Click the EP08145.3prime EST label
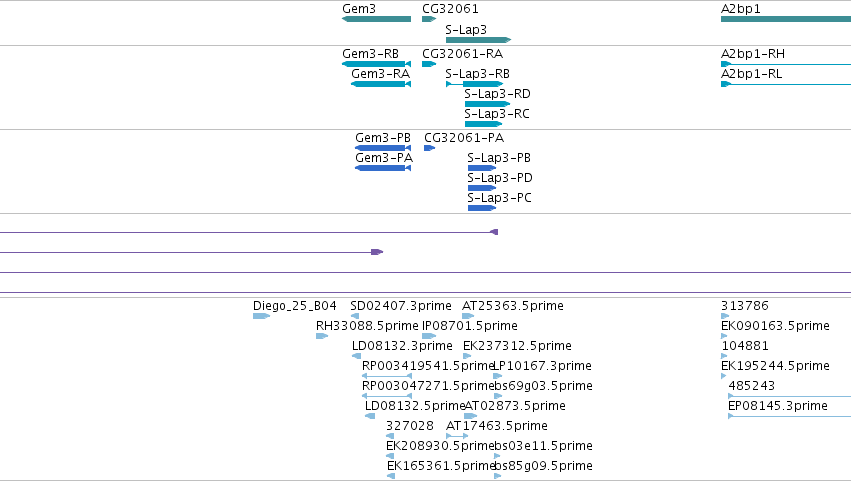Image resolution: width=851 pixels, height=481 pixels. [x=778, y=407]
